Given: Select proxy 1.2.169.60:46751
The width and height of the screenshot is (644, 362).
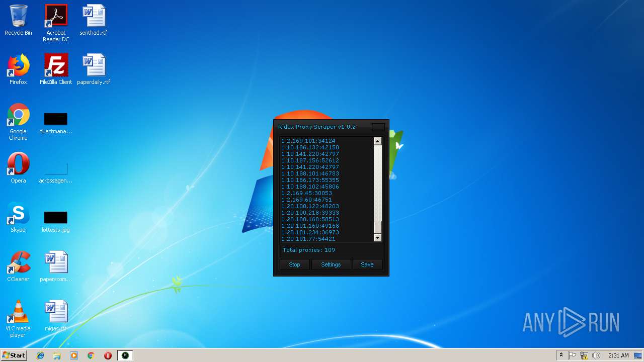Looking at the screenshot, I should [x=306, y=200].
